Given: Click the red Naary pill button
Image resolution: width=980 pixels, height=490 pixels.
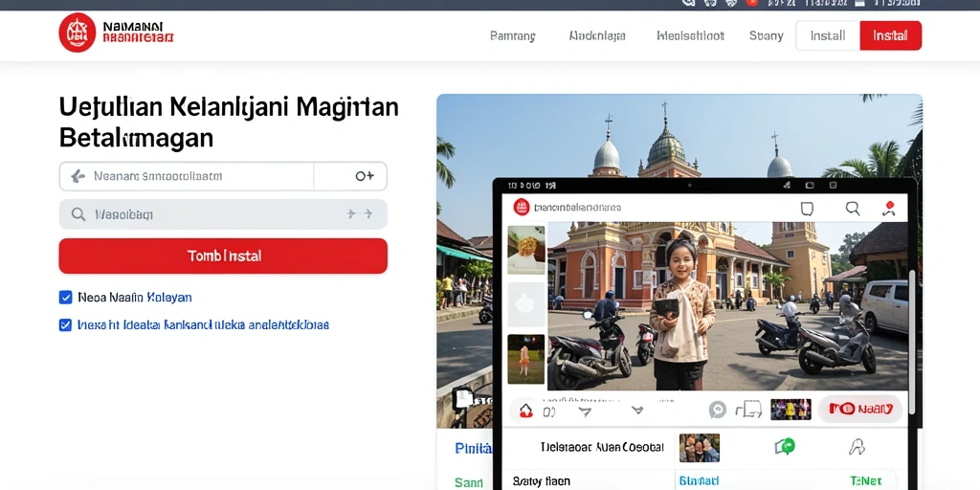Looking at the screenshot, I should 860,409.
